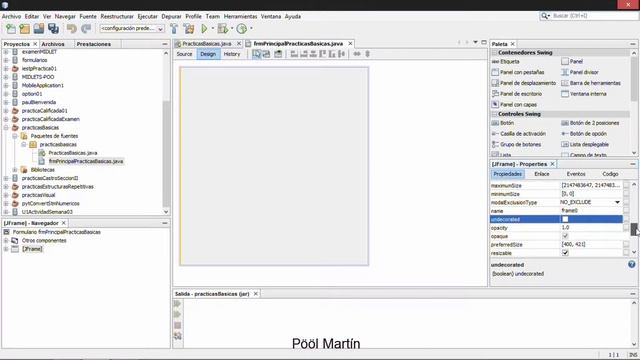Click editor button for maximumSize property
The height and width of the screenshot is (360, 640).
click(x=626, y=185)
